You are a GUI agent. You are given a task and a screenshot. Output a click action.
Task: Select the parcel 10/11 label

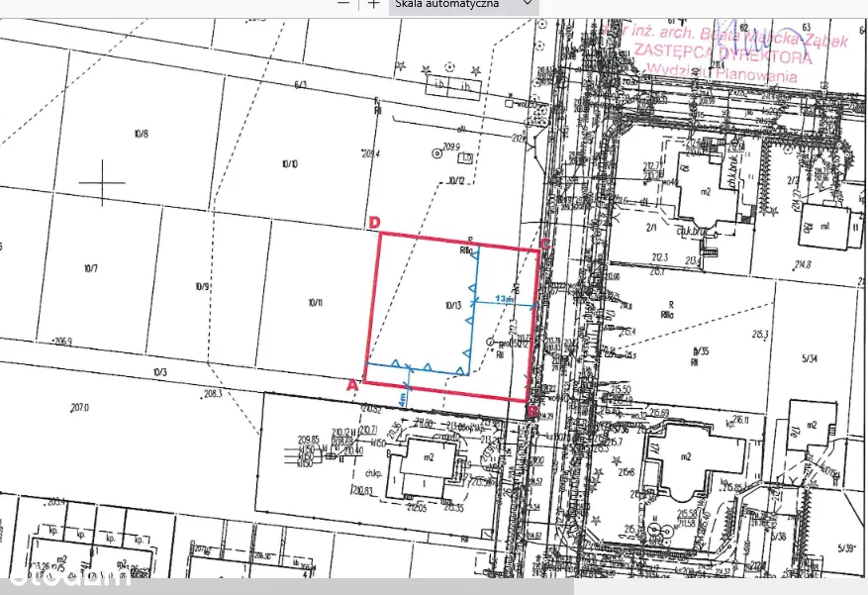(x=316, y=303)
